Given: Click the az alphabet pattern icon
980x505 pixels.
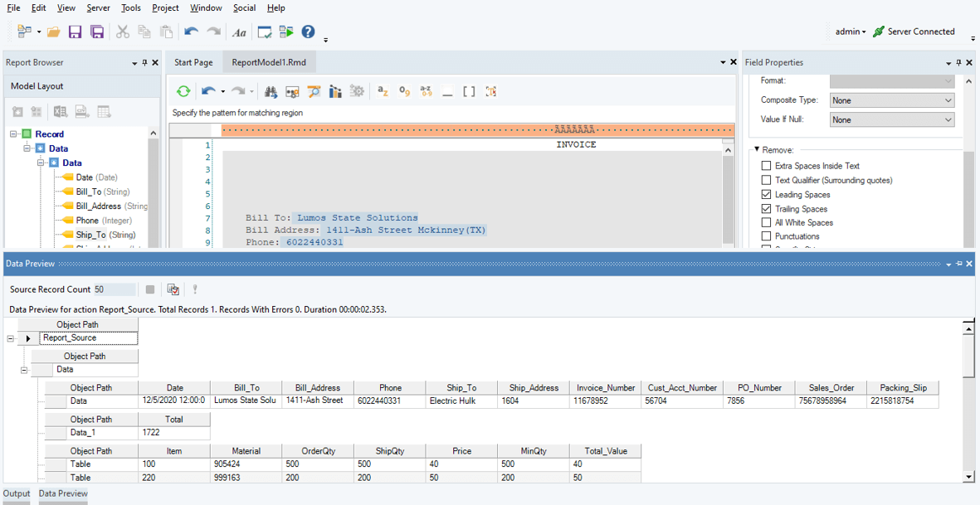Looking at the screenshot, I should 383,91.
